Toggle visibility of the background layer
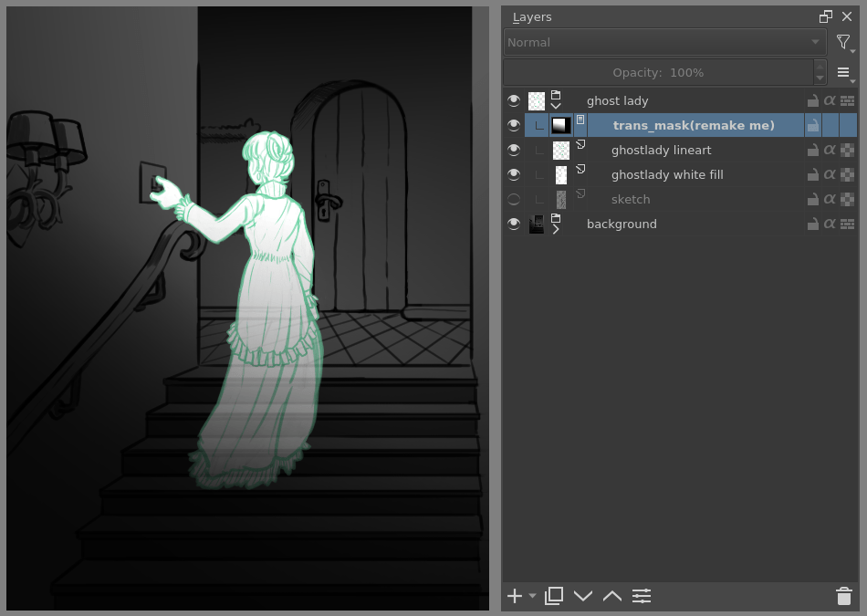867x616 pixels. (514, 224)
